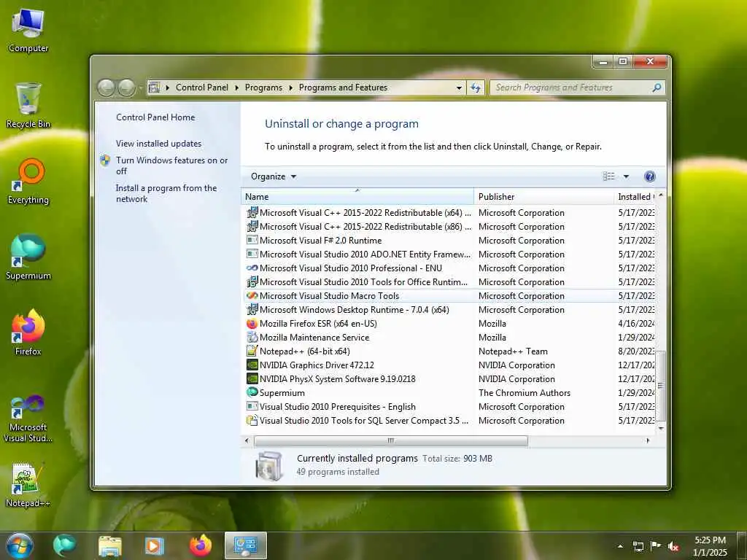Launch Firefox from the taskbar
This screenshot has height=560, width=747.
pos(200,545)
